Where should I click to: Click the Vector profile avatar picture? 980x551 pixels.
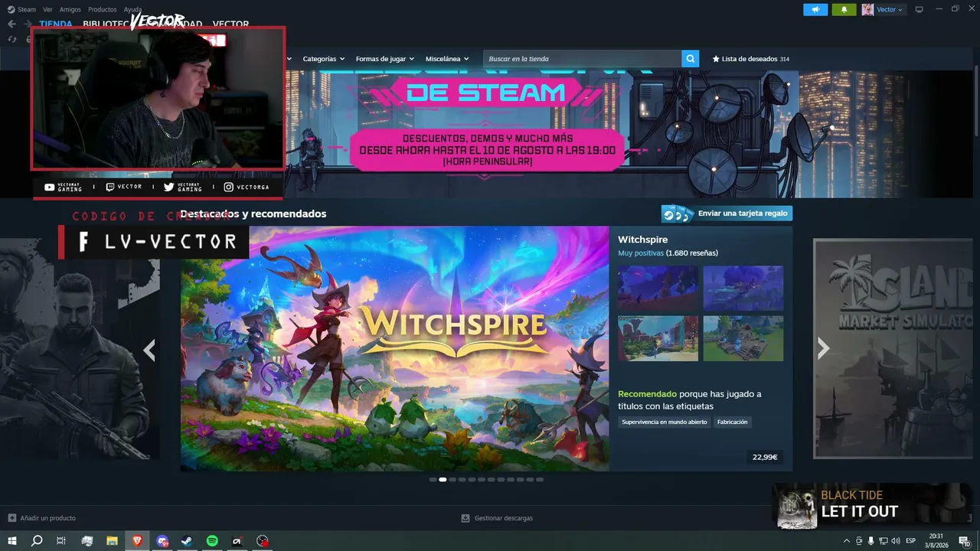click(867, 10)
